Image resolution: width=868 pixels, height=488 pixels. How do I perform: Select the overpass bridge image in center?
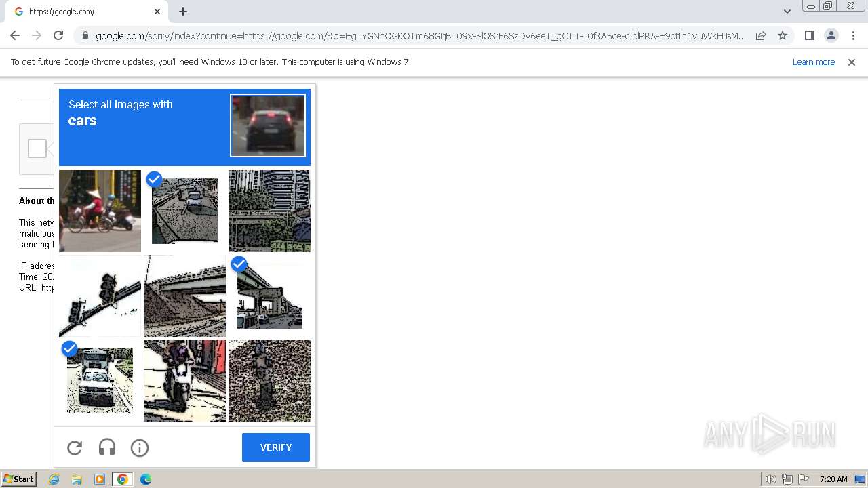[184, 296]
